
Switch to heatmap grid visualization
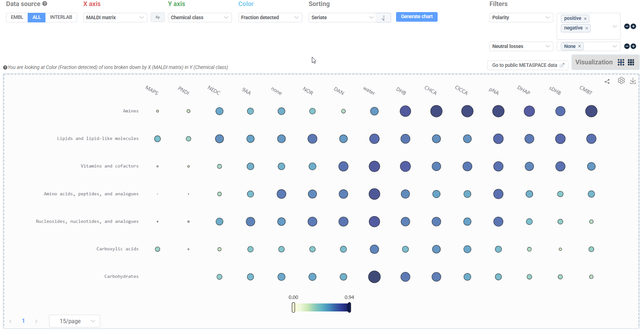click(631, 62)
